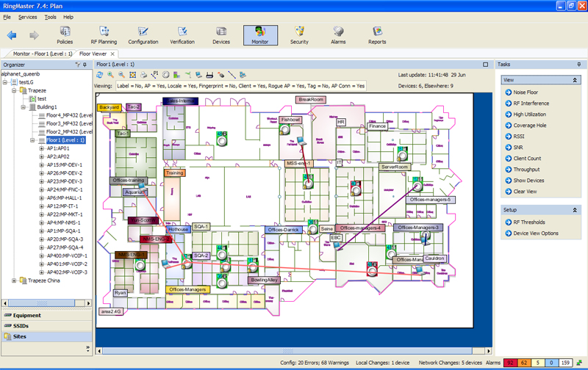Open the Devices section

click(x=221, y=35)
